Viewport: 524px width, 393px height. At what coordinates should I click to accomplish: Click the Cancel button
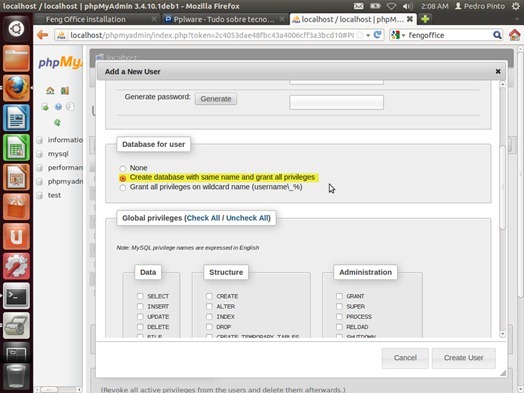[405, 358]
